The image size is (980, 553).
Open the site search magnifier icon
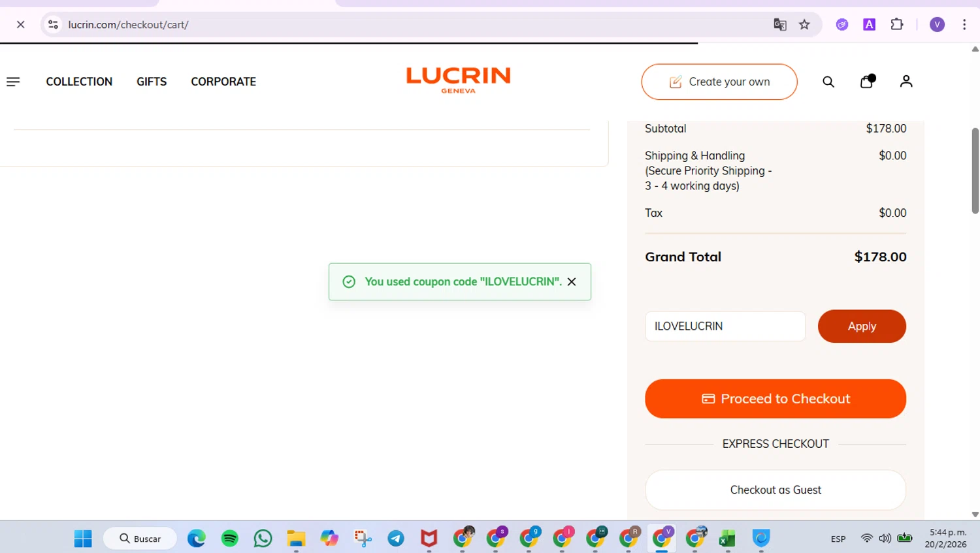pos(828,82)
